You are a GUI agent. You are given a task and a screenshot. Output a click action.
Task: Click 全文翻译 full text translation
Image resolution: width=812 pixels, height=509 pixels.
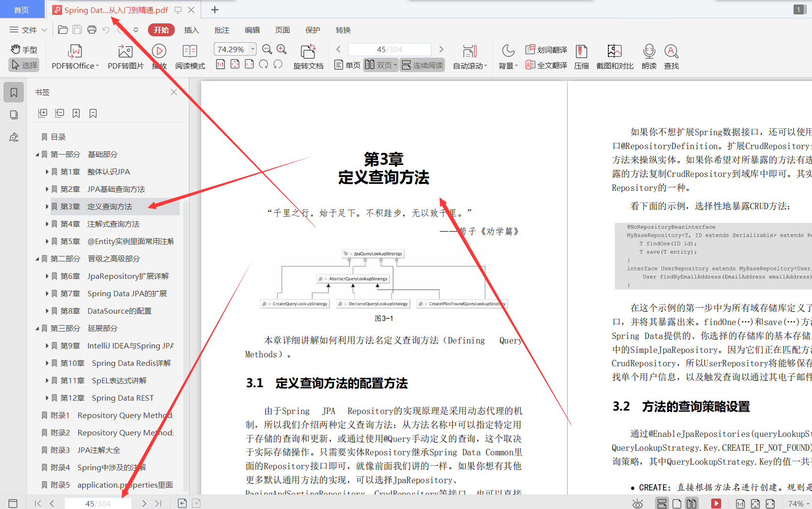coord(546,65)
